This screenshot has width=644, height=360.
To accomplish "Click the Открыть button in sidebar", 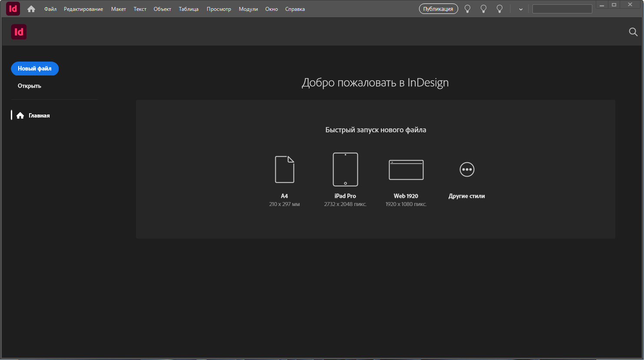I will [30, 86].
